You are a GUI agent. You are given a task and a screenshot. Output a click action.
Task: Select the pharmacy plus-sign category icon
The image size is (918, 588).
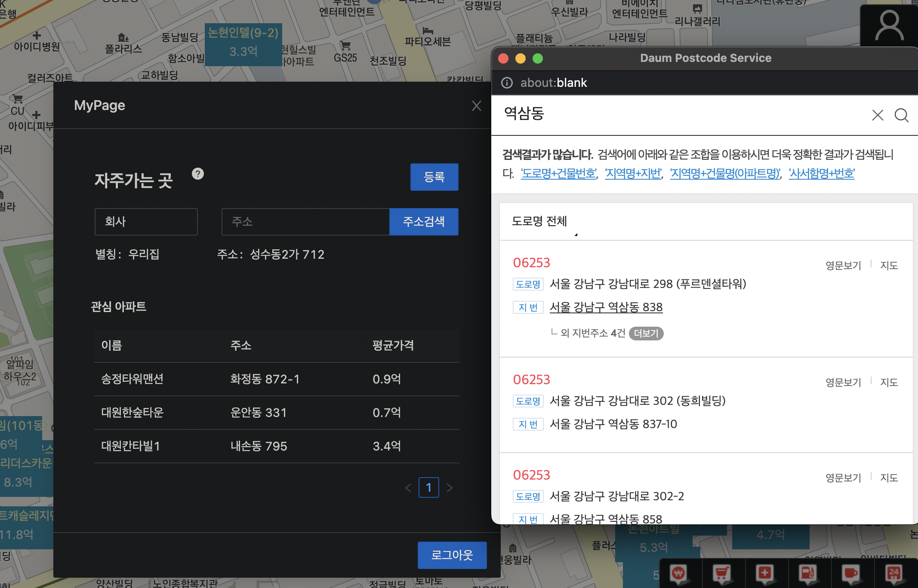[x=765, y=574]
